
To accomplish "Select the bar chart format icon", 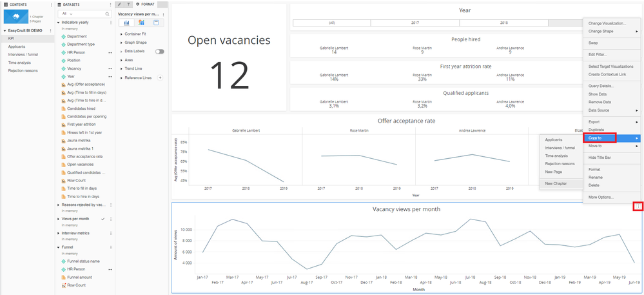I will (x=127, y=23).
